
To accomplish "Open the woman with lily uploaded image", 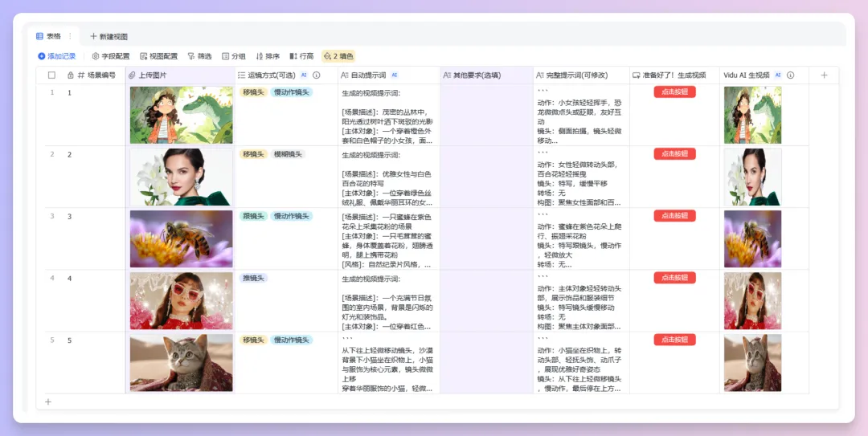I will [182, 177].
